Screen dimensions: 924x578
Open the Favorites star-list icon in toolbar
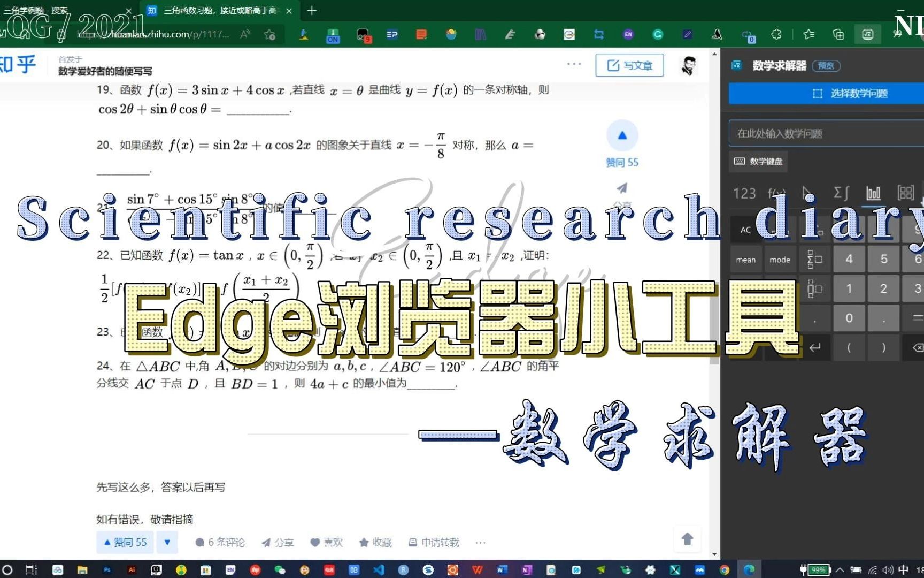tap(808, 35)
